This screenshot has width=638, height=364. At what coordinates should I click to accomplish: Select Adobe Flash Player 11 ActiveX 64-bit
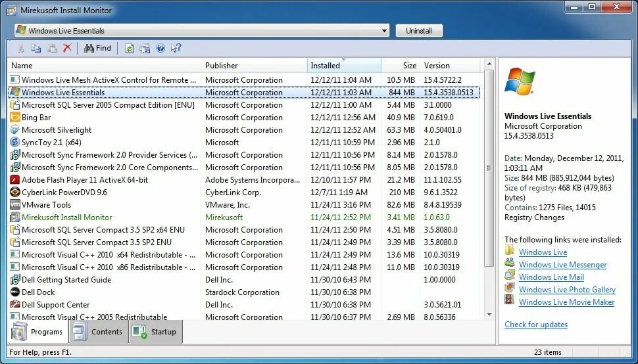tap(85, 180)
